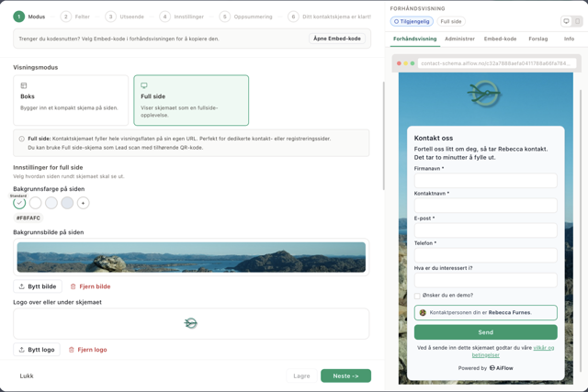Viewport: 588px width, 392px height.
Task: Click the Neste button
Action: 345,375
